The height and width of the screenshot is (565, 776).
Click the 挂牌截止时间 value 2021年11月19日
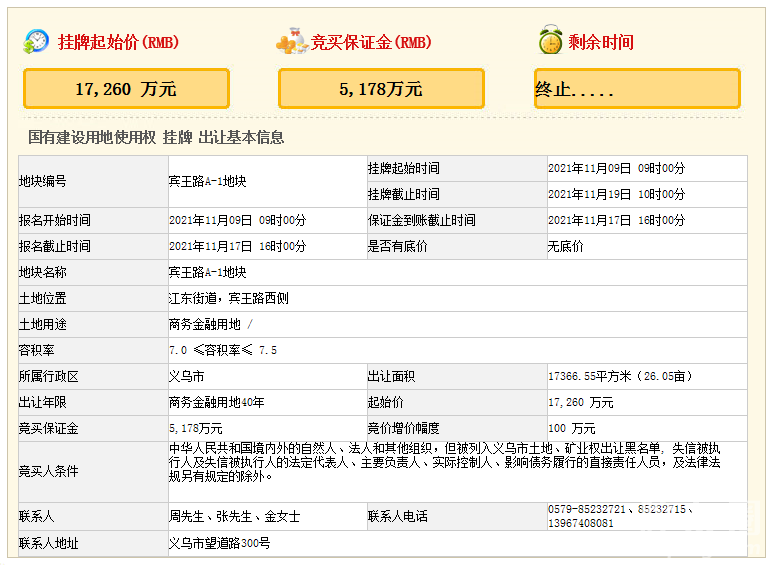point(616,194)
